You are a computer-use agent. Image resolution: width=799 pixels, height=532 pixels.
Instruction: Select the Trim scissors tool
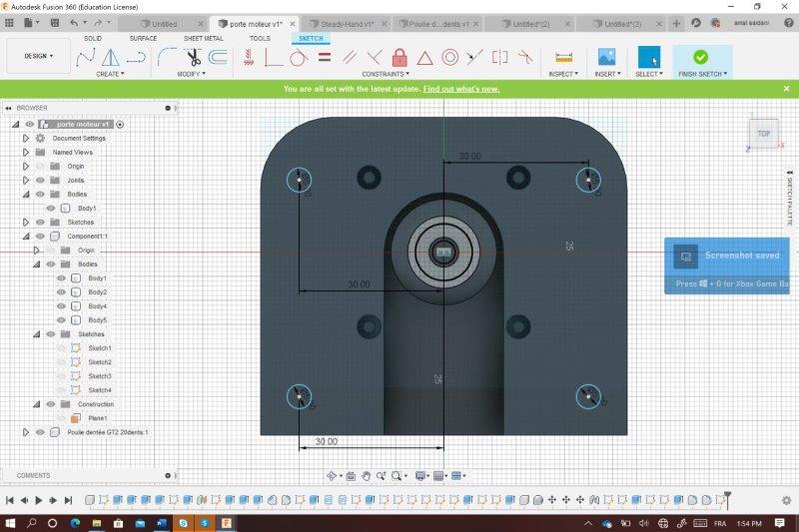pos(193,58)
